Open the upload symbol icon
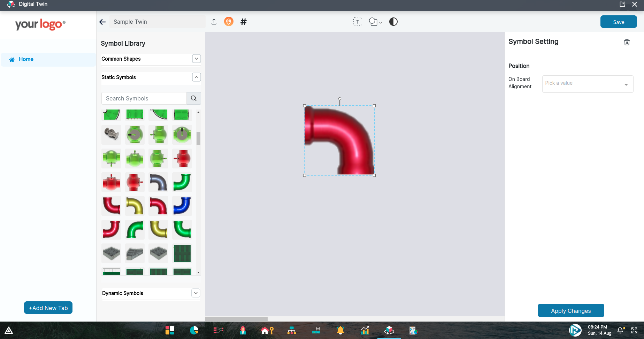Viewport: 644px width, 339px height. pyautogui.click(x=214, y=21)
